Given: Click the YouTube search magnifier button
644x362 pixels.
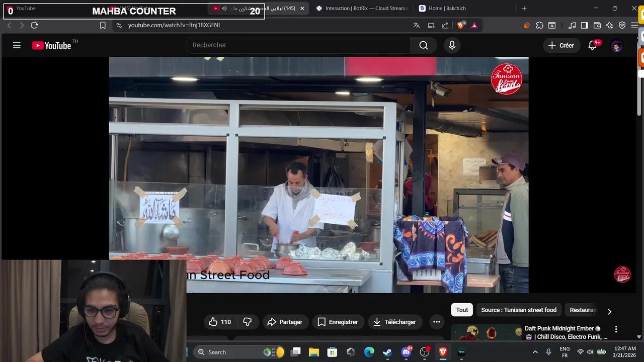Looking at the screenshot, I should click(424, 45).
